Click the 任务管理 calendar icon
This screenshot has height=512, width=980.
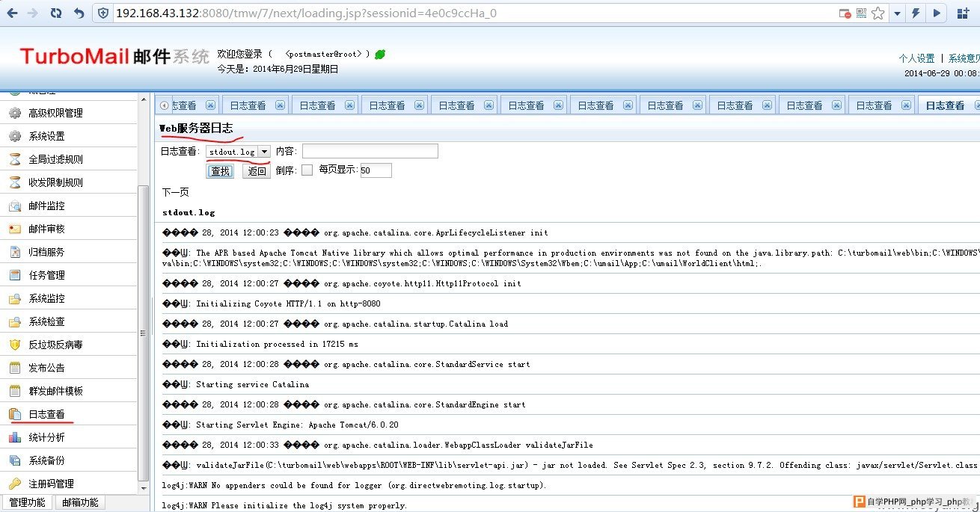14,275
